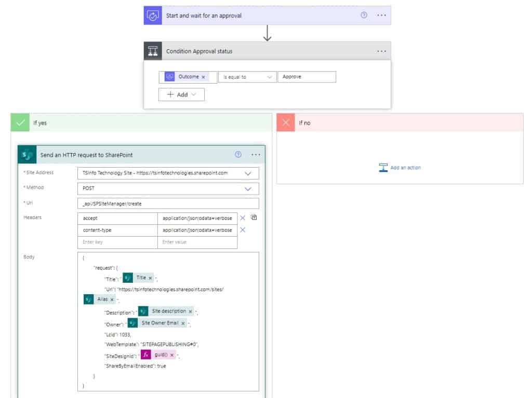Click Add button in the condition
532x398 pixels.
click(x=181, y=94)
